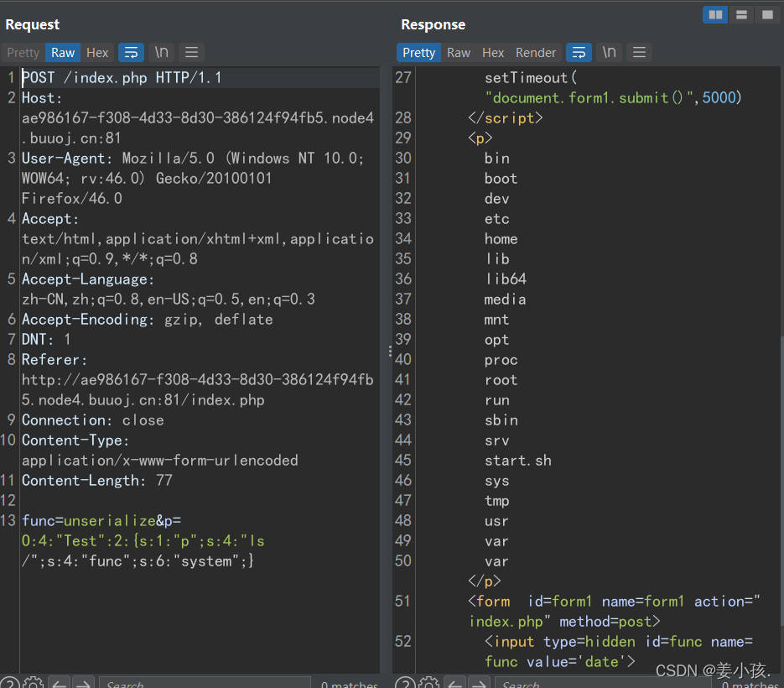
Task: Click 'tmp' in the response listing
Action: 497,501
